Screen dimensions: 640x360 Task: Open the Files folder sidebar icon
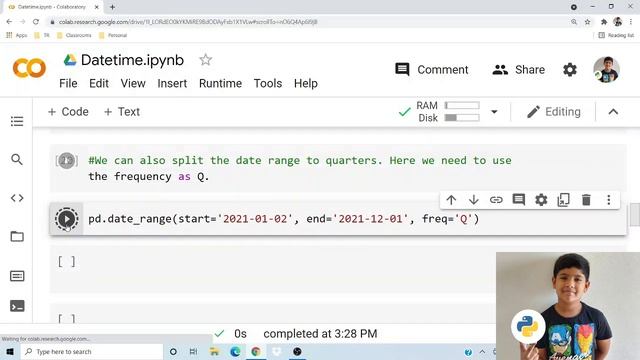(17, 236)
